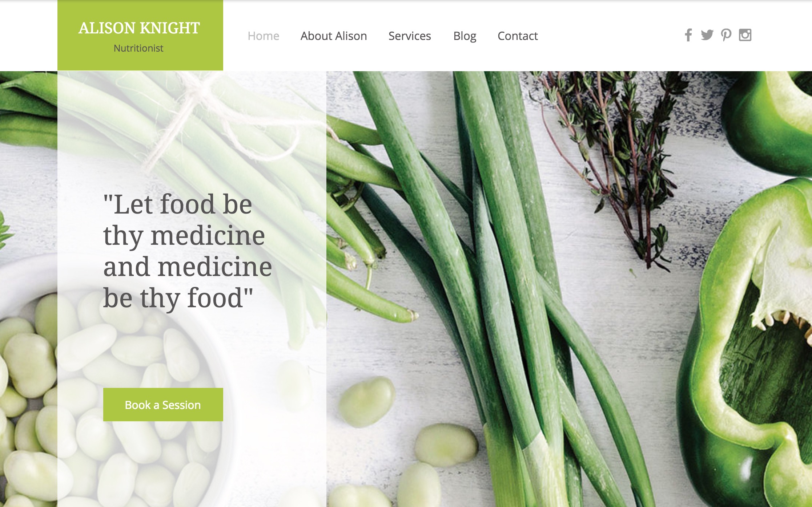Image resolution: width=812 pixels, height=507 pixels.
Task: Click the "Let food be thy medicine" quote
Action: tap(187, 251)
